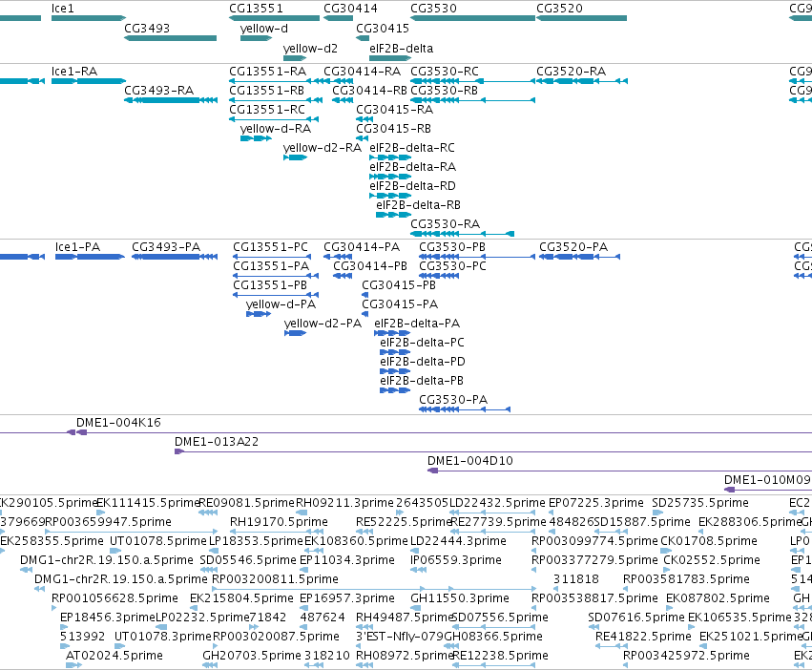This screenshot has width=812, height=670.
Task: Select protein yellow-d-PA
Action: (281, 304)
